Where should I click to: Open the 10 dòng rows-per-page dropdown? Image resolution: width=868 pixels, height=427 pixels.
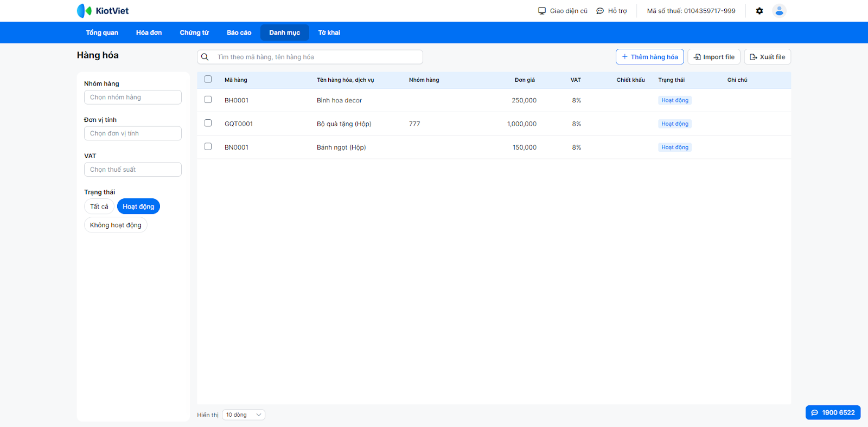coord(244,415)
